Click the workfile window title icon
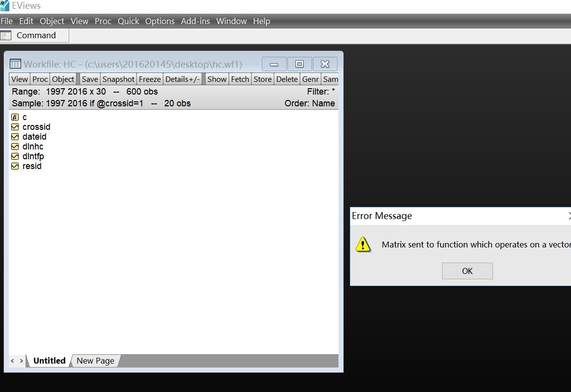 coord(15,64)
